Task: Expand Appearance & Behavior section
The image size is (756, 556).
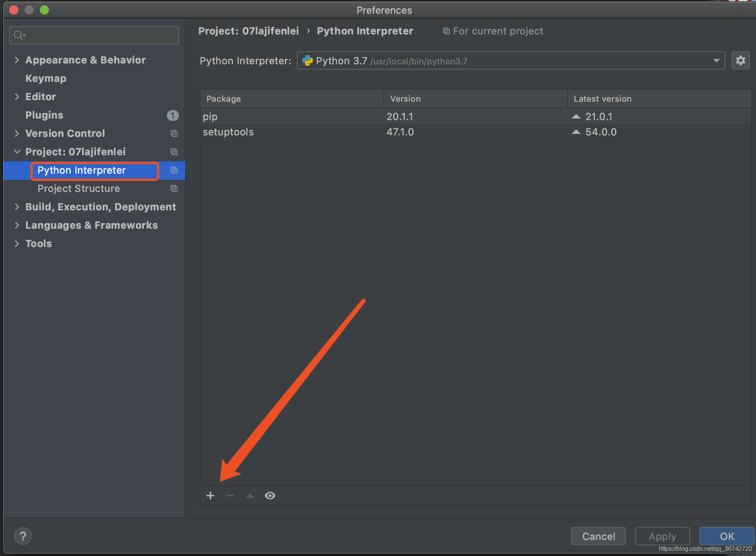Action: [x=17, y=60]
